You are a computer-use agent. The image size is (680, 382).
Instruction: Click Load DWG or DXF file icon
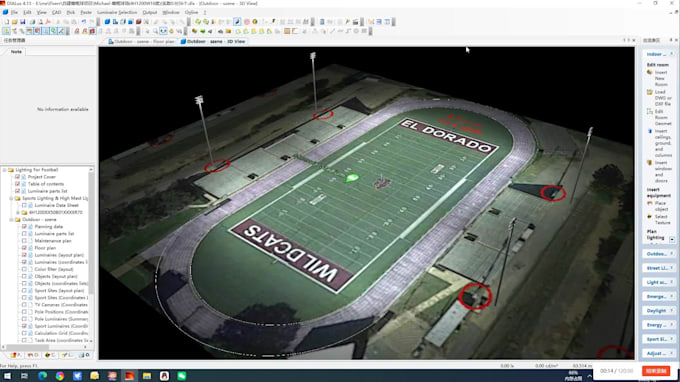[649, 92]
